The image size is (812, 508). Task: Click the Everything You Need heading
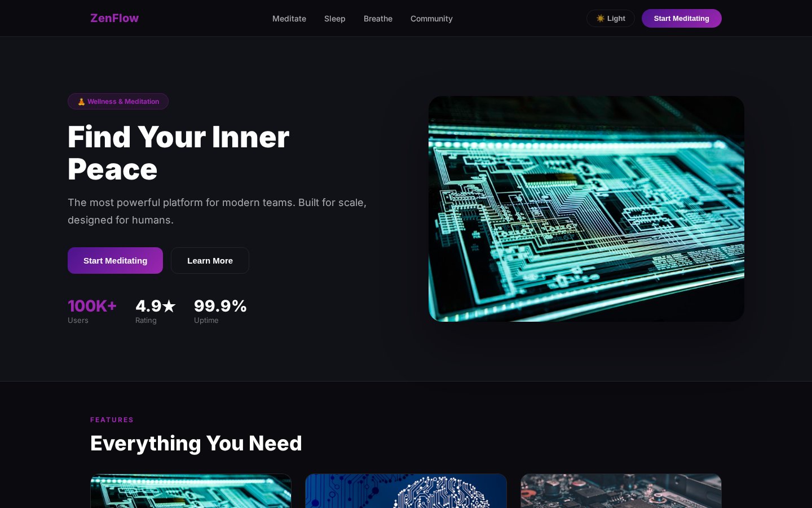(x=196, y=444)
